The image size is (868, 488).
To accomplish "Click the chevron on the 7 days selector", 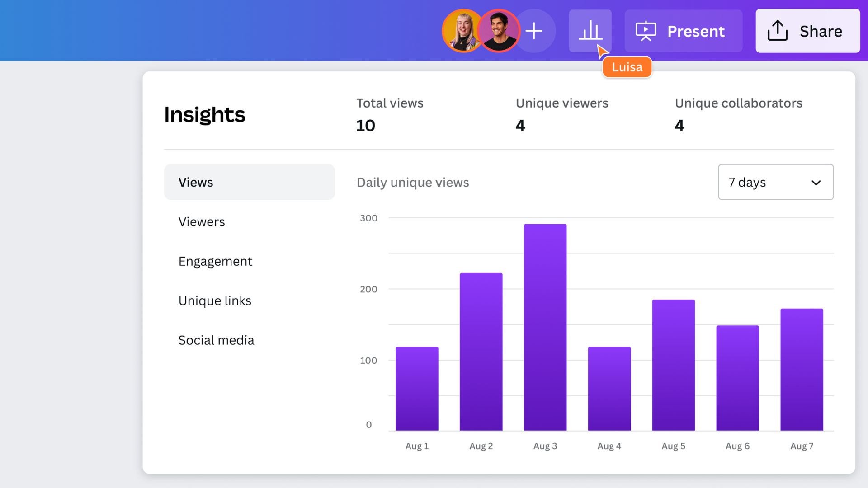I will pos(816,183).
